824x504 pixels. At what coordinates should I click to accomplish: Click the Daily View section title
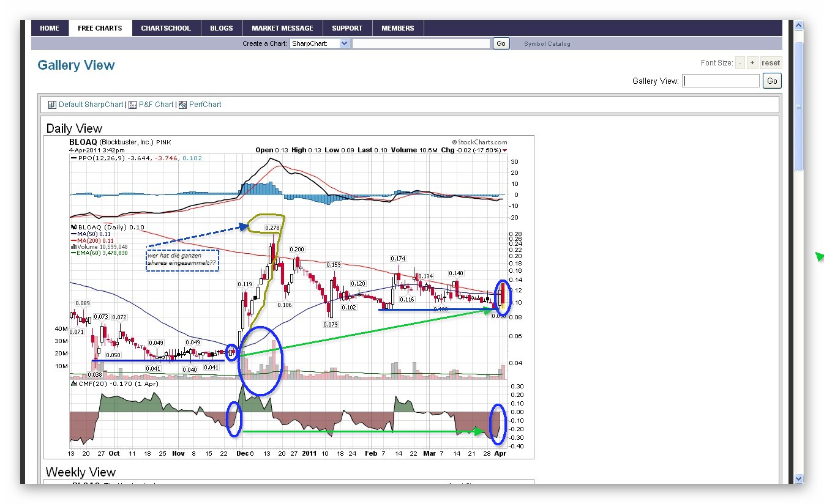pos(74,128)
